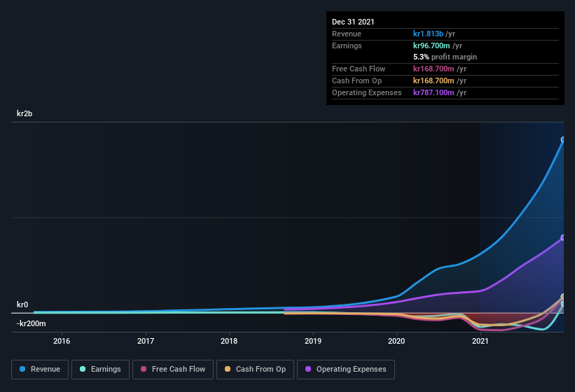Click the Cash From Op tooltip label
Screen dimensions: 575x392
(356, 81)
